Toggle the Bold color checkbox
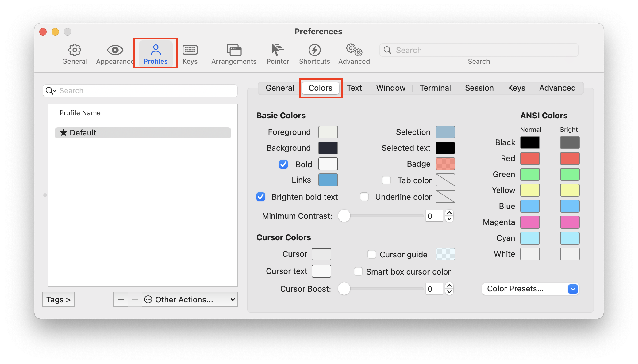 tap(283, 164)
